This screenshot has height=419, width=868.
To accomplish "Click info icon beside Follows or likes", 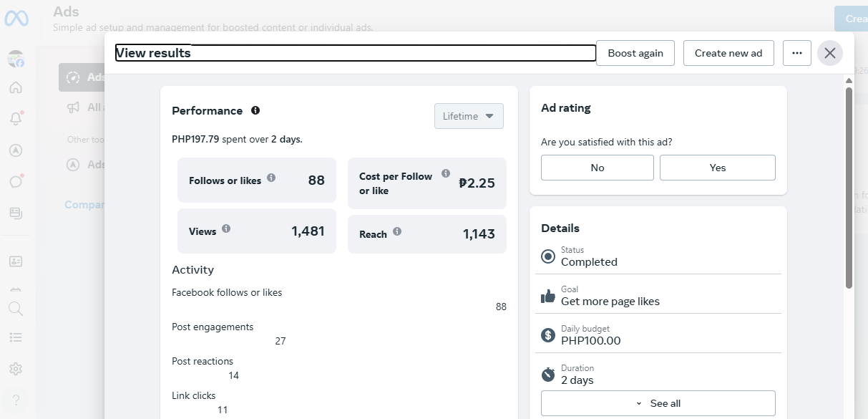I will 271,178.
